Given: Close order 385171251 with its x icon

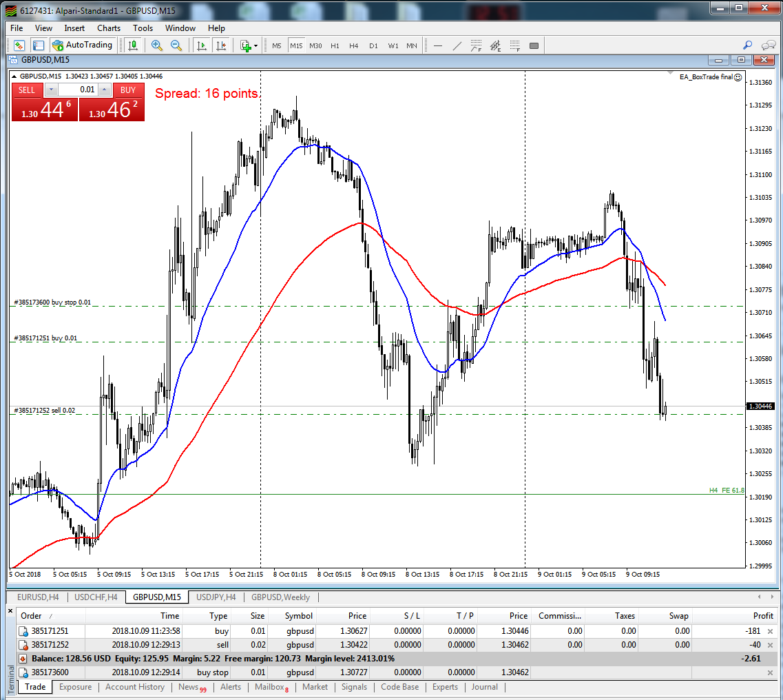Looking at the screenshot, I should tap(770, 631).
